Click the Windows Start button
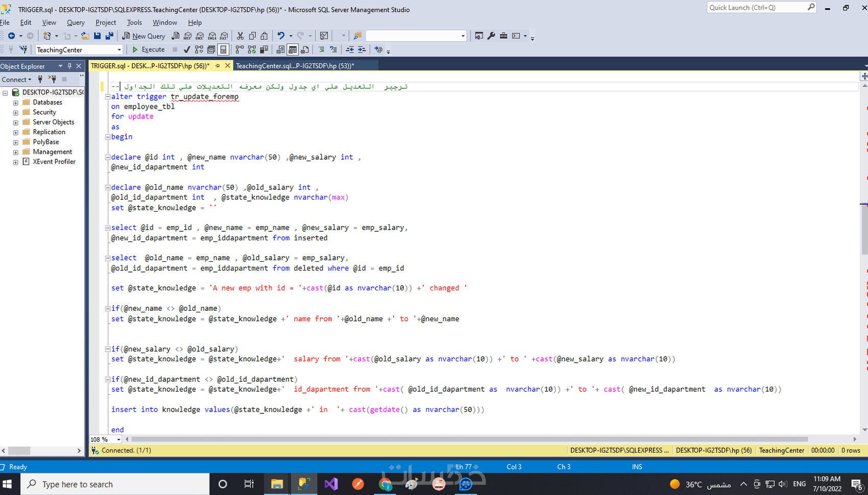868x495 pixels. tap(8, 484)
